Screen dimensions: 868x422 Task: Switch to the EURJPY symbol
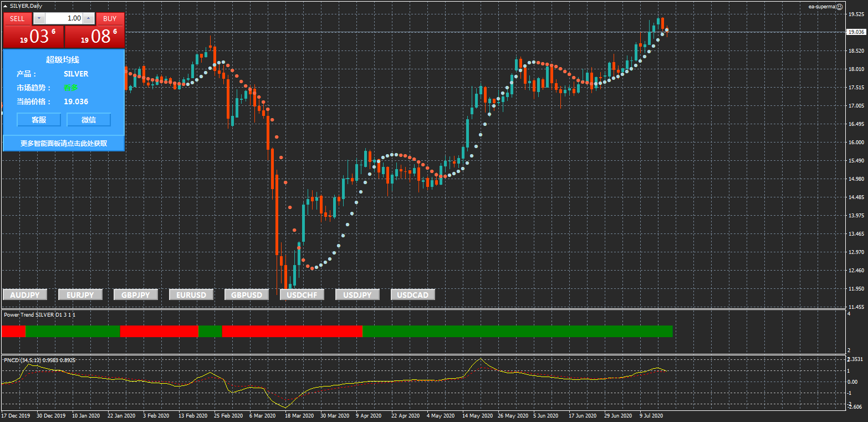tap(80, 295)
